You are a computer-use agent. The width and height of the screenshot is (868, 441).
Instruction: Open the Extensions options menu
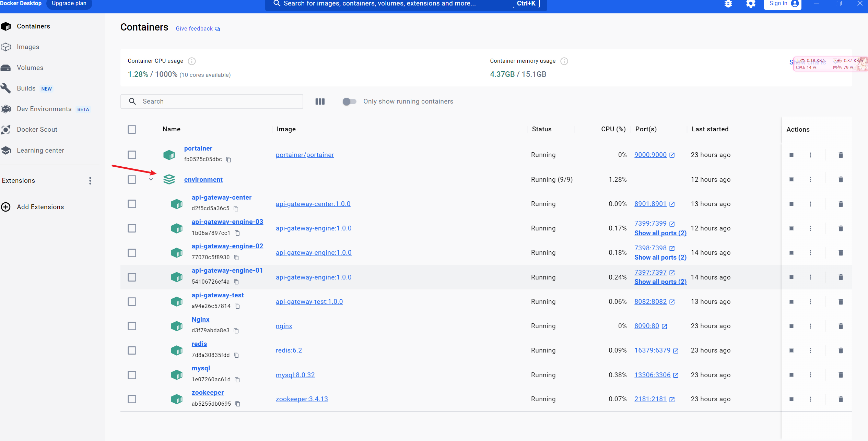point(90,181)
